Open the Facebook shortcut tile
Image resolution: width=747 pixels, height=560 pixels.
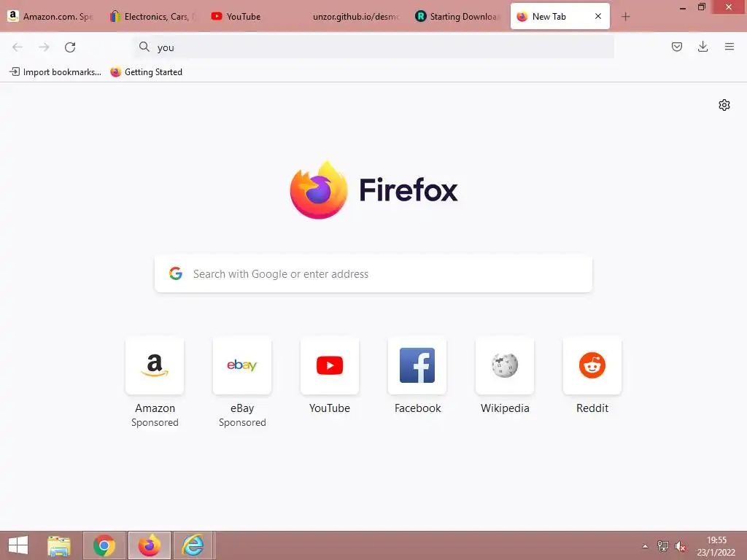pos(417,365)
